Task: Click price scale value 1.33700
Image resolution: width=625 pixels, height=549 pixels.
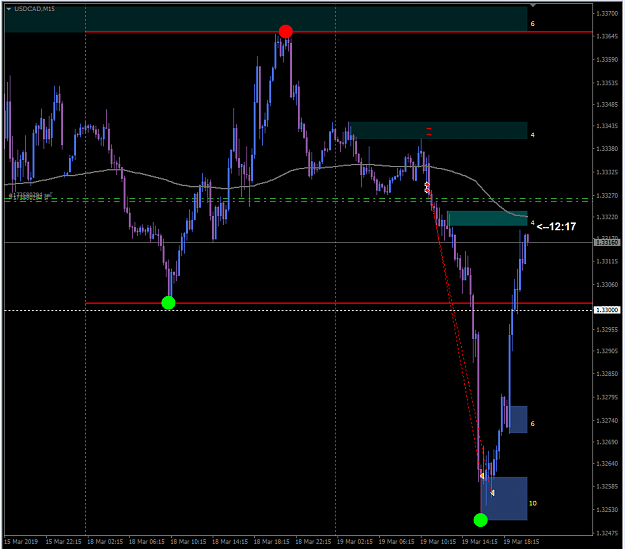Action: tap(607, 14)
